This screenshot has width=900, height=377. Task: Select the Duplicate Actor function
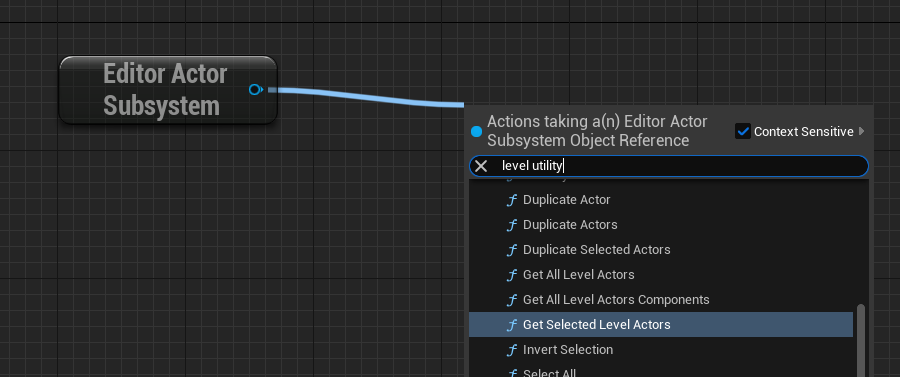click(x=661, y=200)
